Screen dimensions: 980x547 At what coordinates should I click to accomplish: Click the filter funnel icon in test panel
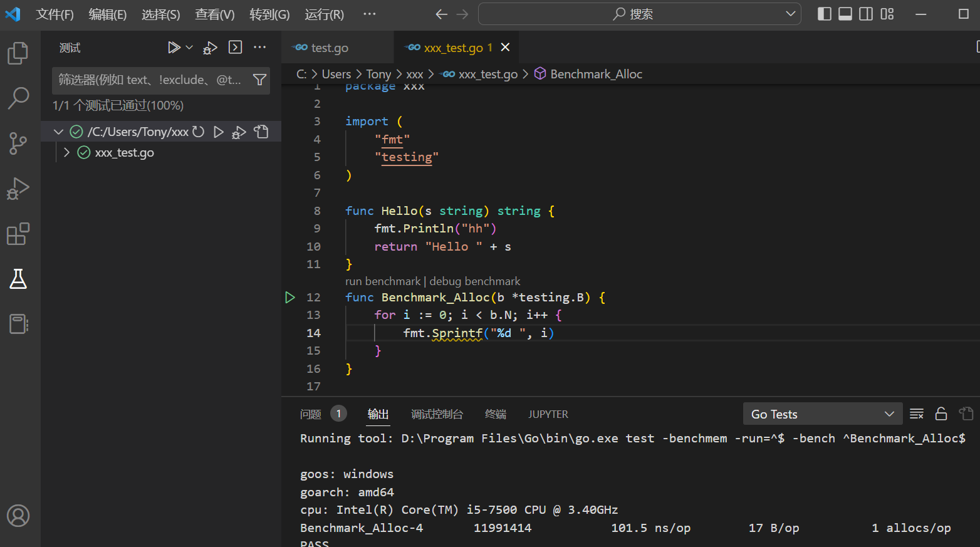pos(259,80)
